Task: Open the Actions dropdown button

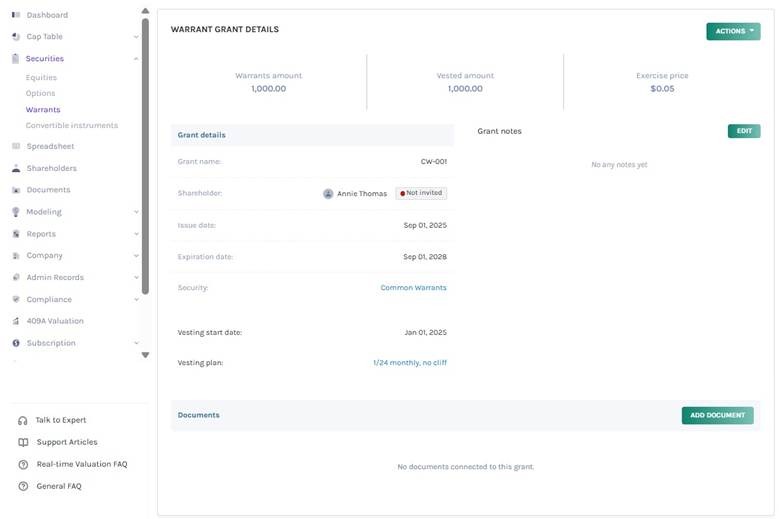Action: [x=732, y=31]
